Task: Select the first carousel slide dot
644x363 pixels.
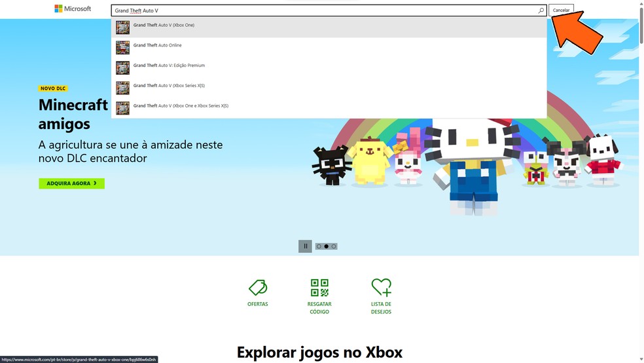Action: 319,246
